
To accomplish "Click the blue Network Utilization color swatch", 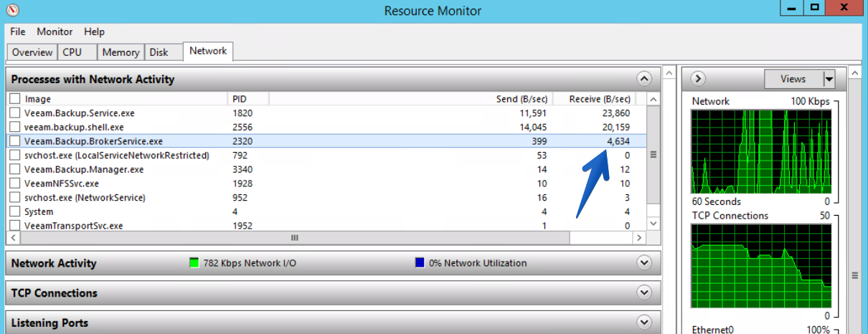I will click(420, 263).
